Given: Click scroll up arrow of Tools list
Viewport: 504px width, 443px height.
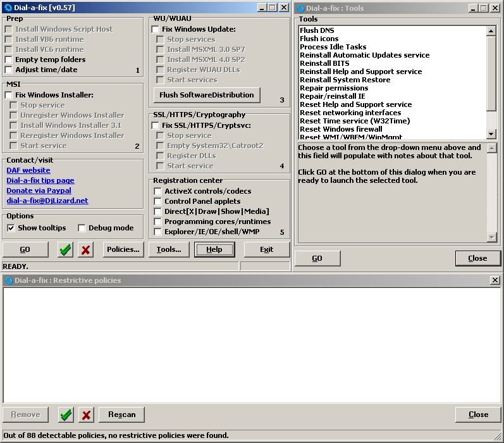Looking at the screenshot, I should pyautogui.click(x=491, y=31).
